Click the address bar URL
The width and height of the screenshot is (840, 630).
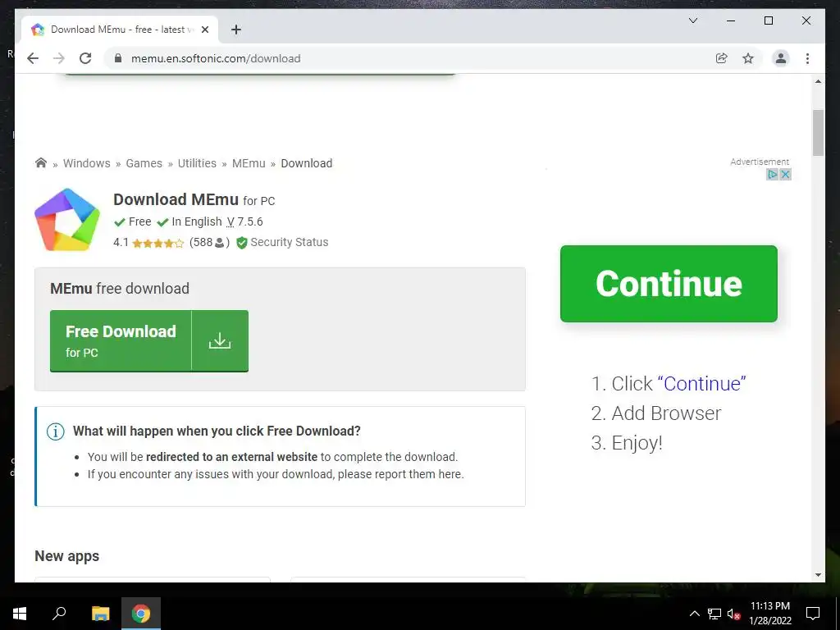click(216, 58)
